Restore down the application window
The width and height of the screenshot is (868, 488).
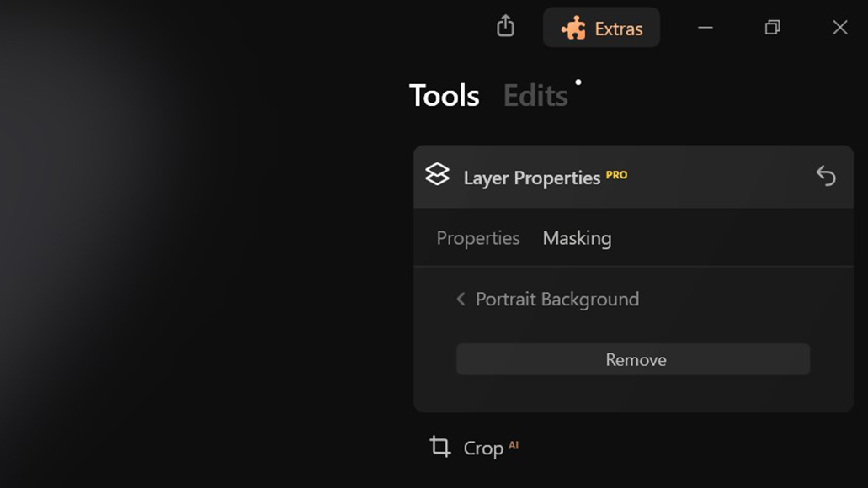(x=773, y=27)
